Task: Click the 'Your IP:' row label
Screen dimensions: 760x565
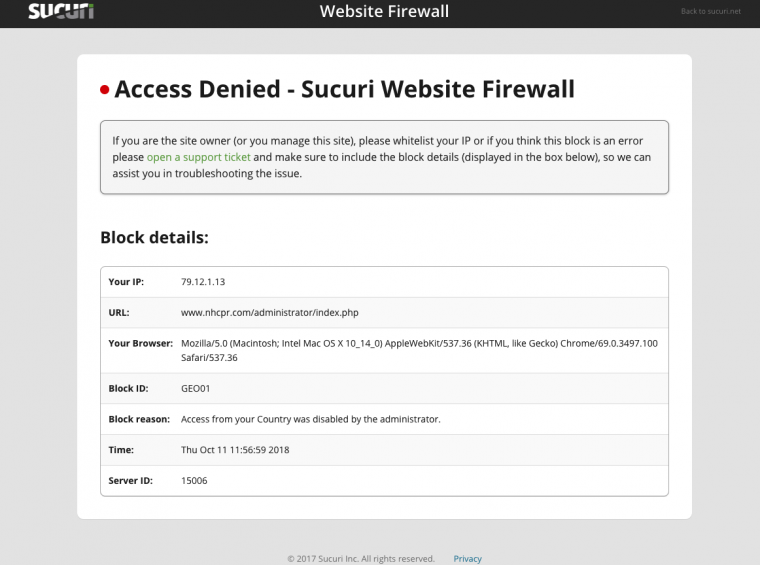Action: coord(125,282)
